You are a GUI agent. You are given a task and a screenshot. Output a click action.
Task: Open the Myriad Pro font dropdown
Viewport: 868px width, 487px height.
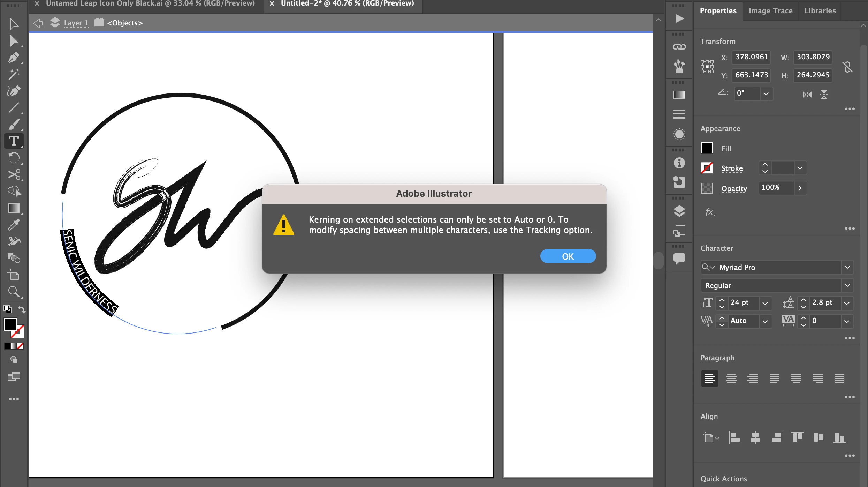(847, 267)
